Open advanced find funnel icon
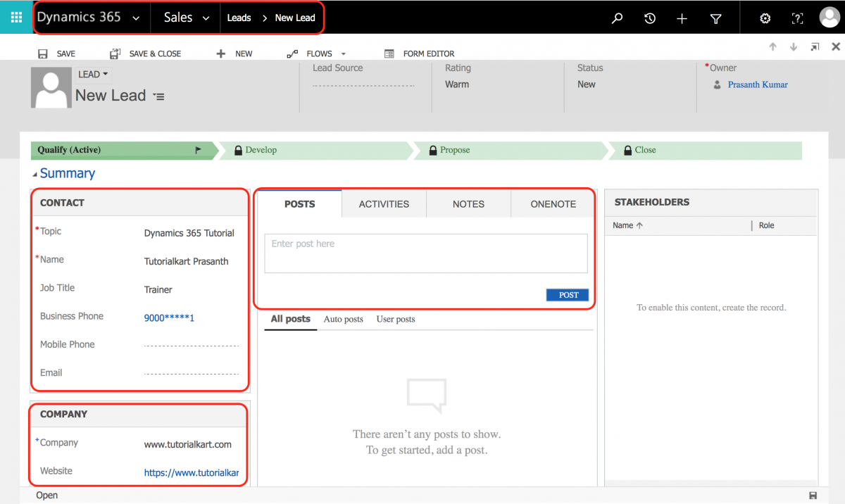This screenshot has width=845, height=504. click(715, 18)
